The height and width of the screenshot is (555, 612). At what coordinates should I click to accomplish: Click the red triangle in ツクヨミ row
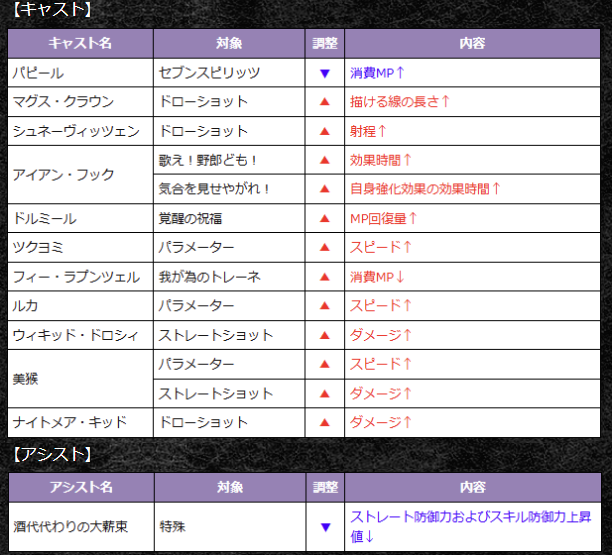coord(325,247)
